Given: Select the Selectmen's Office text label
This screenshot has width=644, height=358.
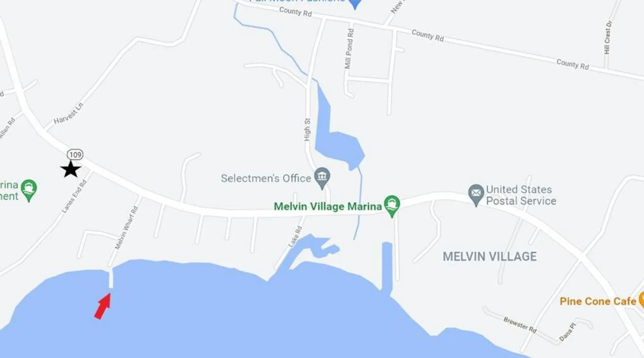Looking at the screenshot, I should pos(266,178).
